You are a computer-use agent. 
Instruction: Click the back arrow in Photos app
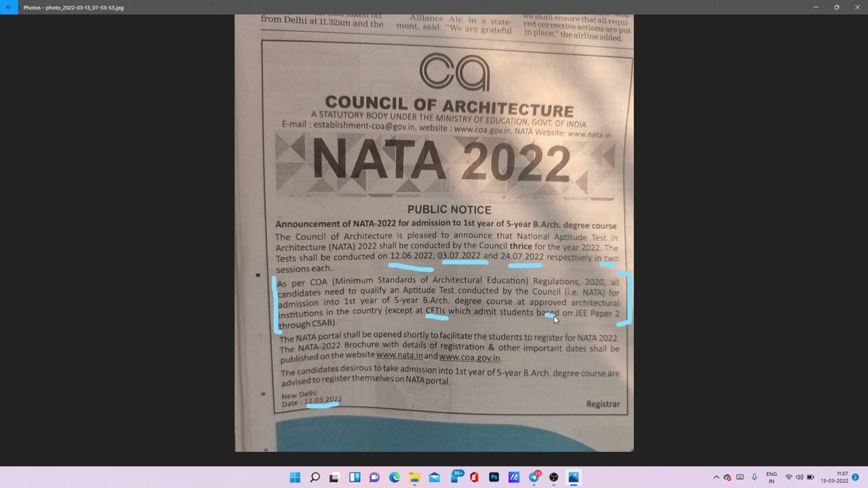pyautogui.click(x=9, y=7)
